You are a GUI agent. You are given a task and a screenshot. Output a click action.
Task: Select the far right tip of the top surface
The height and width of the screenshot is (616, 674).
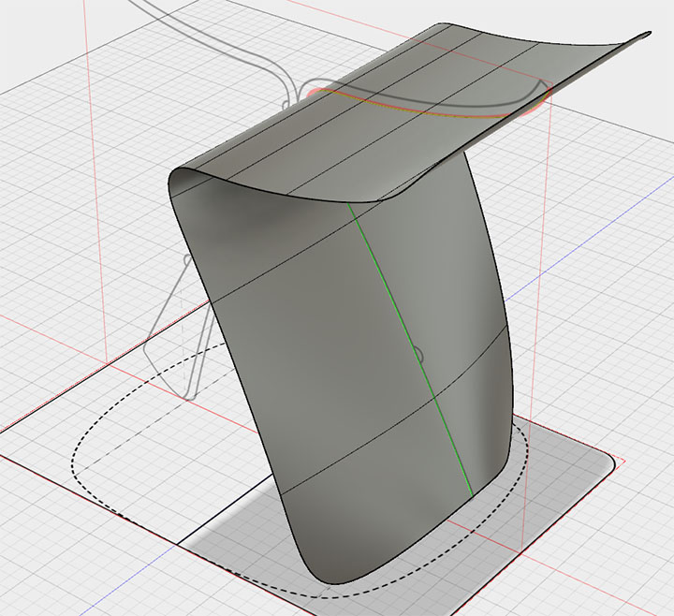coord(645,35)
